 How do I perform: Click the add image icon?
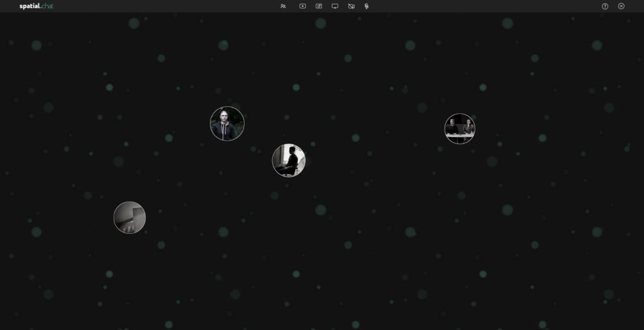click(x=319, y=6)
